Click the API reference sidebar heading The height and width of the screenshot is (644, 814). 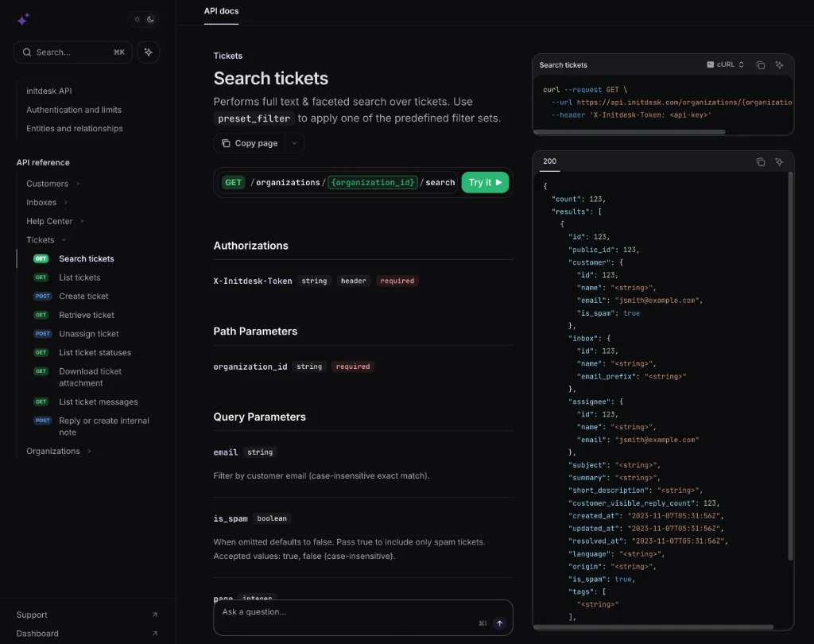click(43, 162)
